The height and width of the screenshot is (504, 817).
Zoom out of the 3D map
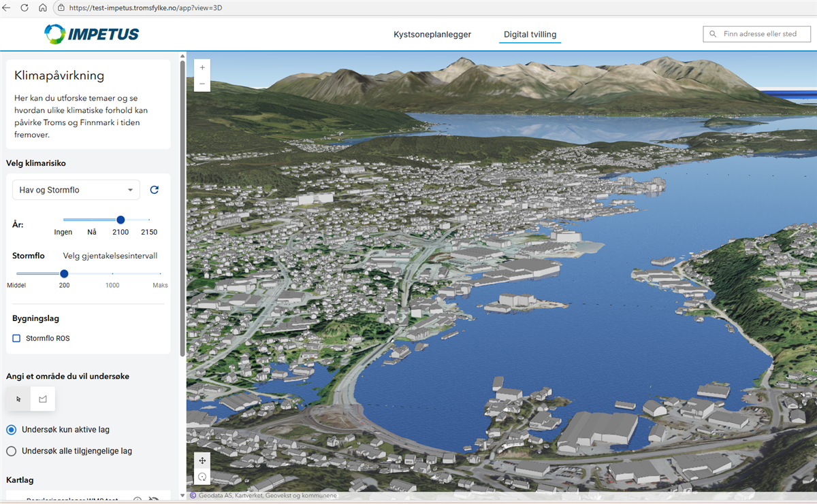[x=202, y=84]
